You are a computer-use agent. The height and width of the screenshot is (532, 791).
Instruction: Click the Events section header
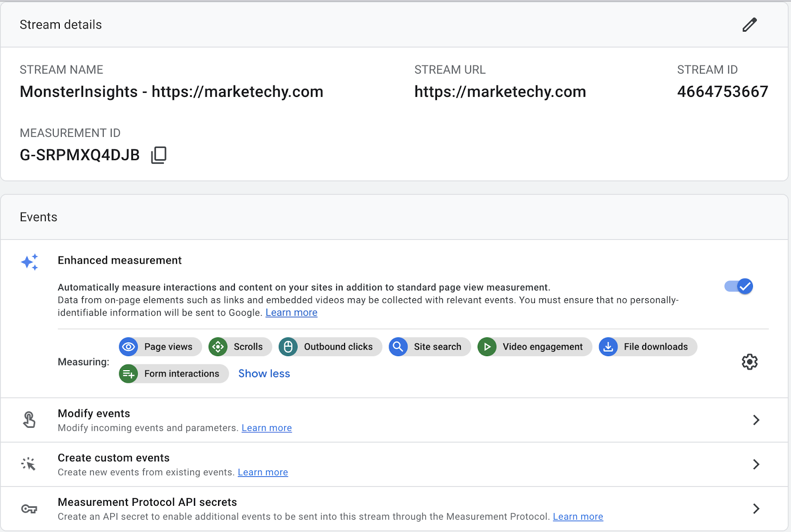tap(39, 217)
